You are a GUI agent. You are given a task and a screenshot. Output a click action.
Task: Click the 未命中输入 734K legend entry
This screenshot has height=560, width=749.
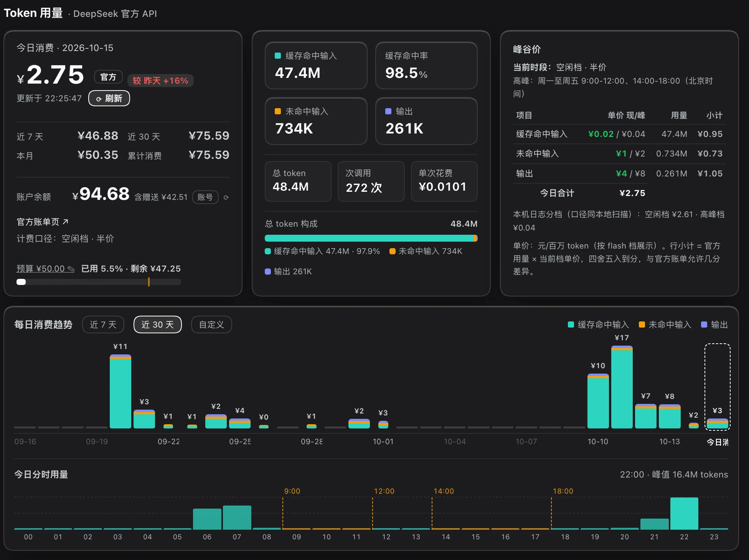tap(426, 251)
